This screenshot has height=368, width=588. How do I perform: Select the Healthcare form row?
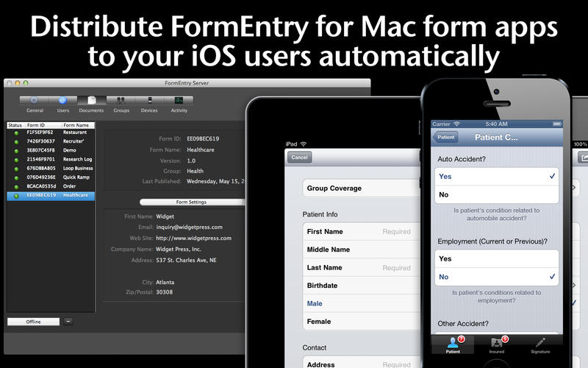coord(51,196)
